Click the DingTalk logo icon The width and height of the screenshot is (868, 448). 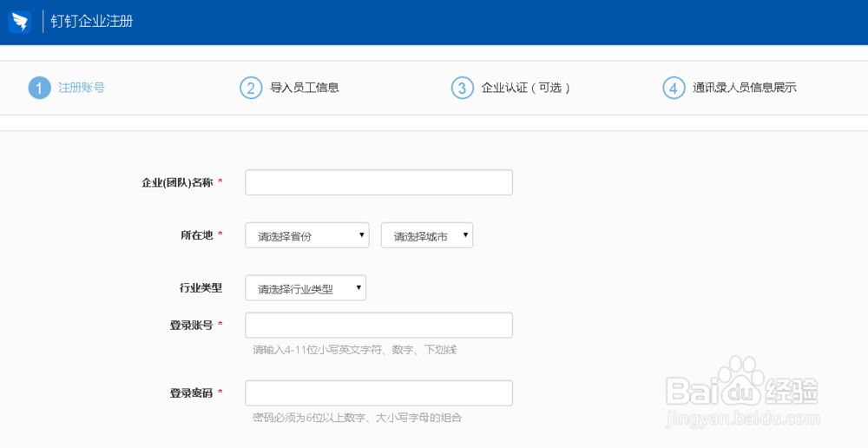coord(20,22)
